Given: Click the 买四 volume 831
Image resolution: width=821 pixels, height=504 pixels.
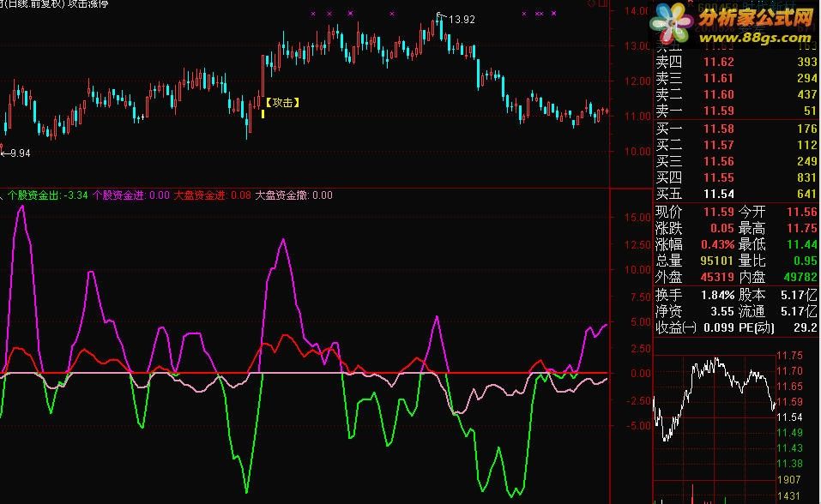Looking at the screenshot, I should pyautogui.click(x=807, y=177).
